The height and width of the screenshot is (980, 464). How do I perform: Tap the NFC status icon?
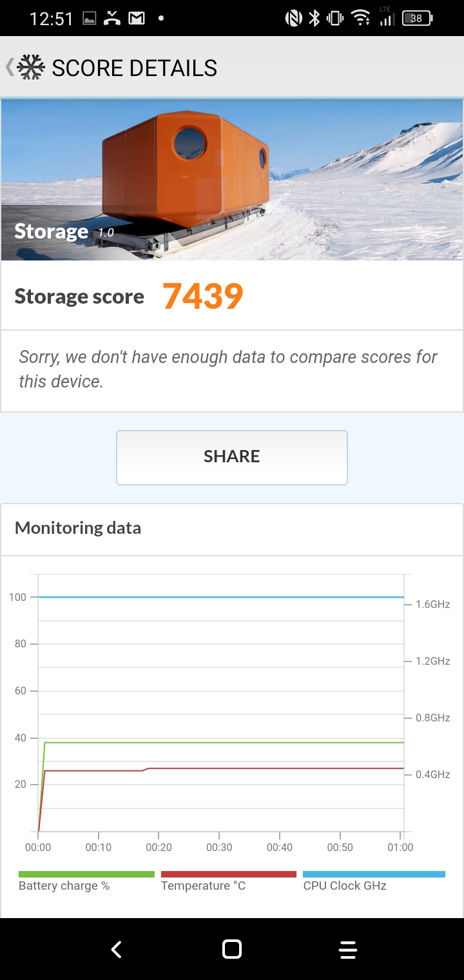[x=293, y=19]
